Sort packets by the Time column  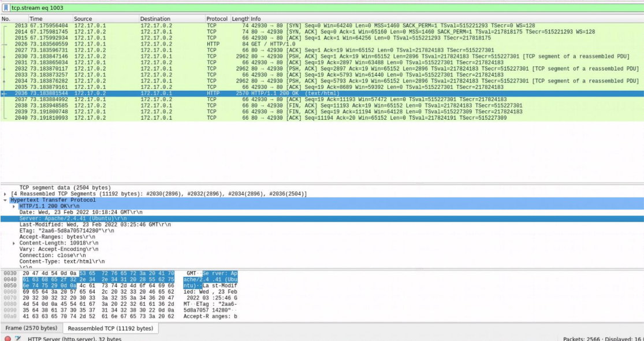(36, 19)
